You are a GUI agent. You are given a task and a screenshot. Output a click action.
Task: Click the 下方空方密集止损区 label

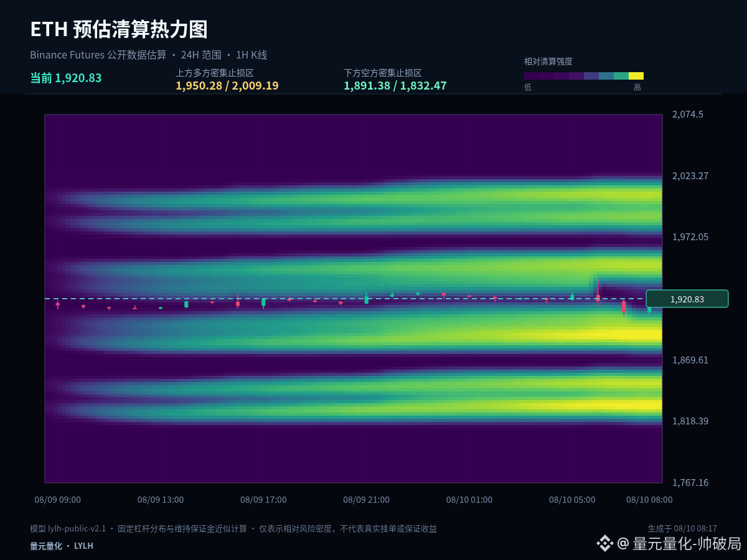point(383,73)
